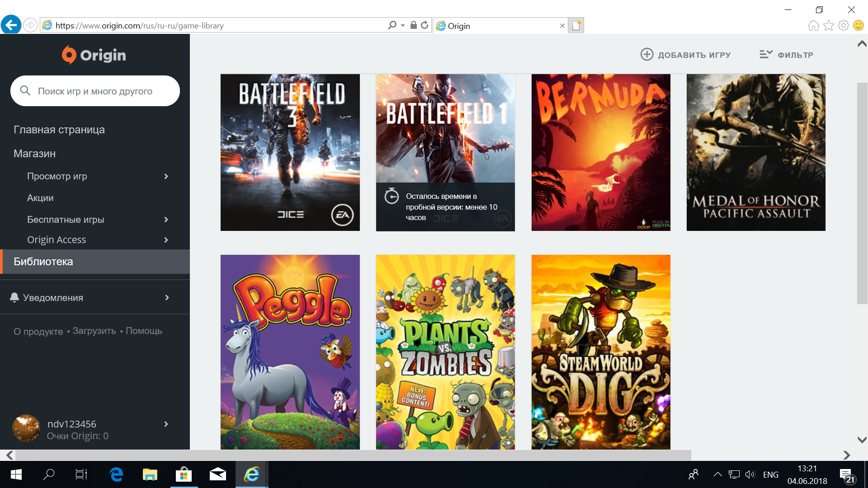Open О продукте link

click(x=38, y=331)
